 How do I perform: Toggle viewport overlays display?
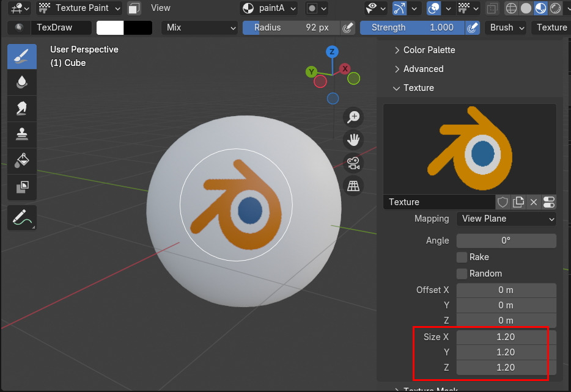[x=433, y=8]
